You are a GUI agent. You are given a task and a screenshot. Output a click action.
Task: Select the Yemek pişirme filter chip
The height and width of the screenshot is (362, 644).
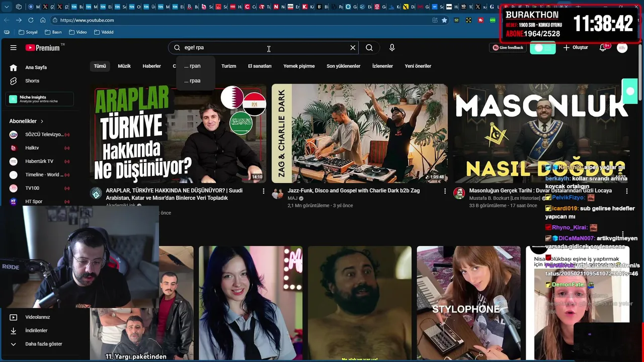coord(299,66)
